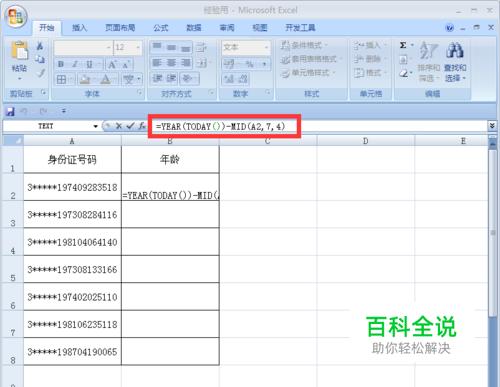
Task: Click Delete cells (删除) button
Action: pos(371,59)
